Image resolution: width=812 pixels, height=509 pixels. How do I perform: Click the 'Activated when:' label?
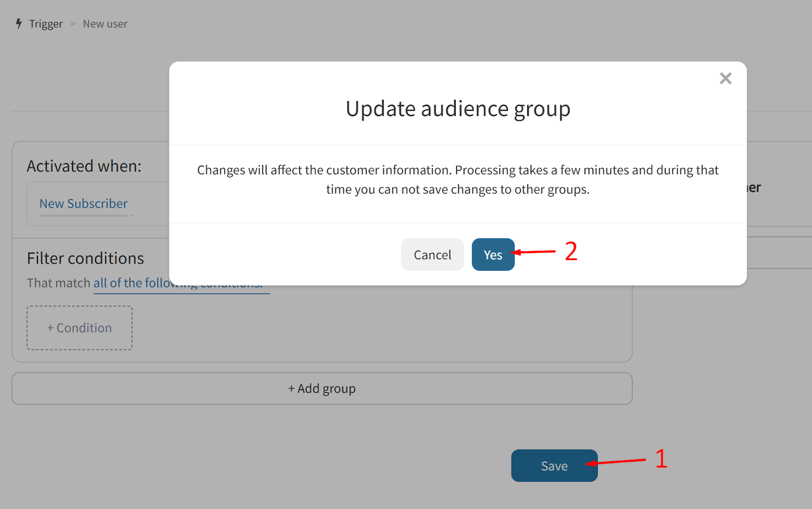(84, 166)
